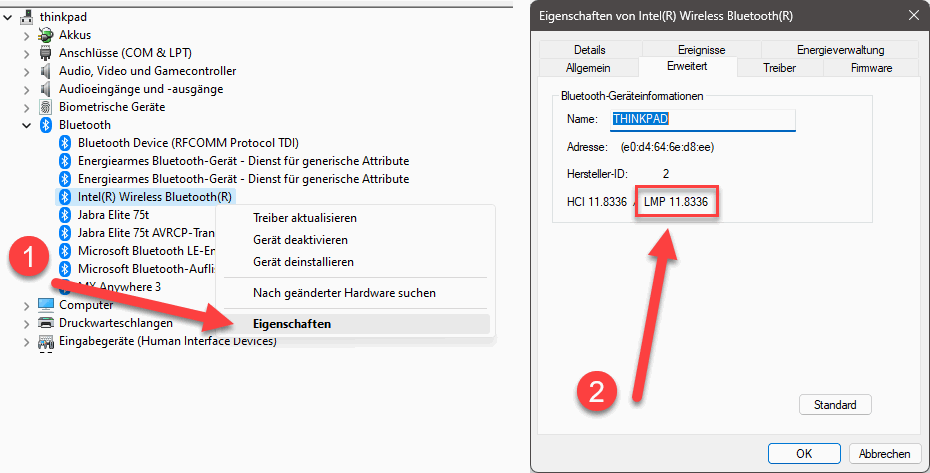
Task: Select the Erweitert tab
Action: tap(687, 66)
